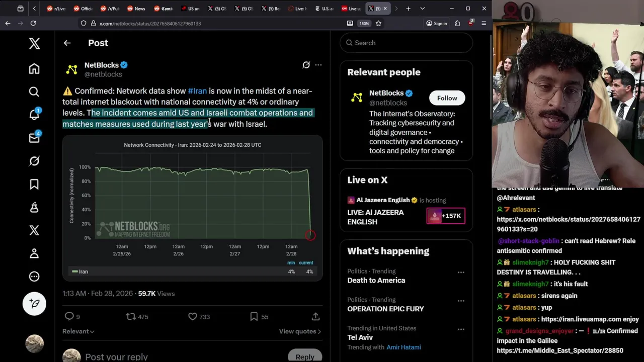
Task: Open Firefox View icon in tab bar
Action: [20, 9]
